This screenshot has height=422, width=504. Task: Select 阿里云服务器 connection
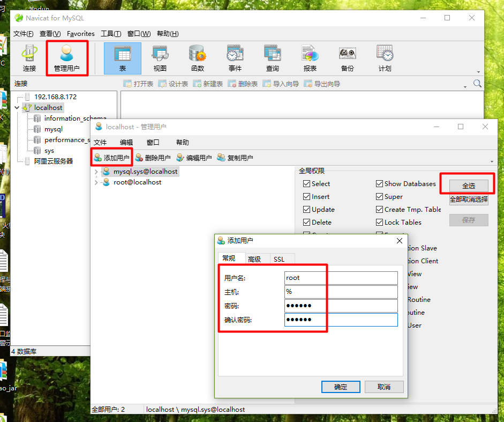coord(54,161)
